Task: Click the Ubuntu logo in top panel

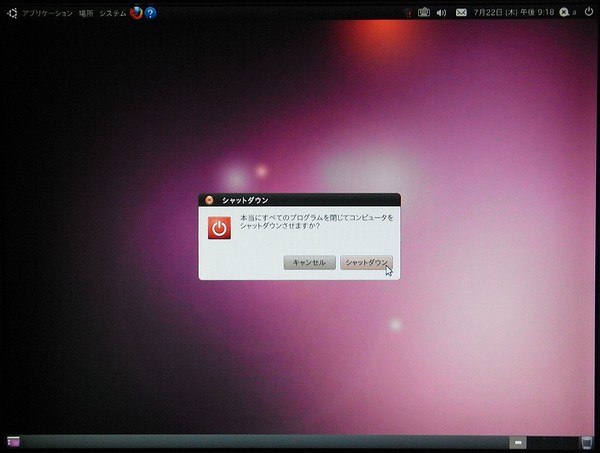Action: click(12, 13)
